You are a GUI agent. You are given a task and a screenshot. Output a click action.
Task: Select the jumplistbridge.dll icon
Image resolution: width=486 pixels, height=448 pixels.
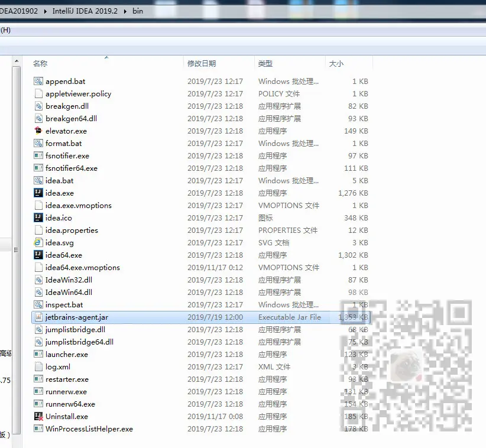(x=38, y=329)
